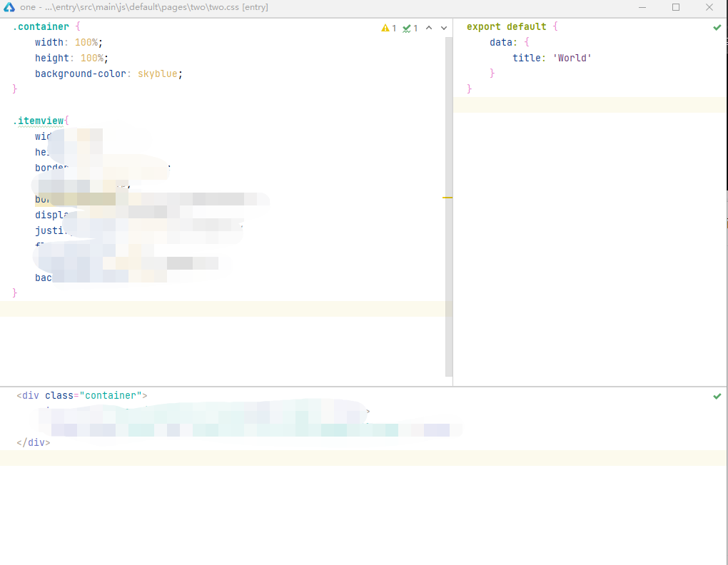The width and height of the screenshot is (728, 565).
Task: Click the warning triangle before the error count
Action: point(384,28)
